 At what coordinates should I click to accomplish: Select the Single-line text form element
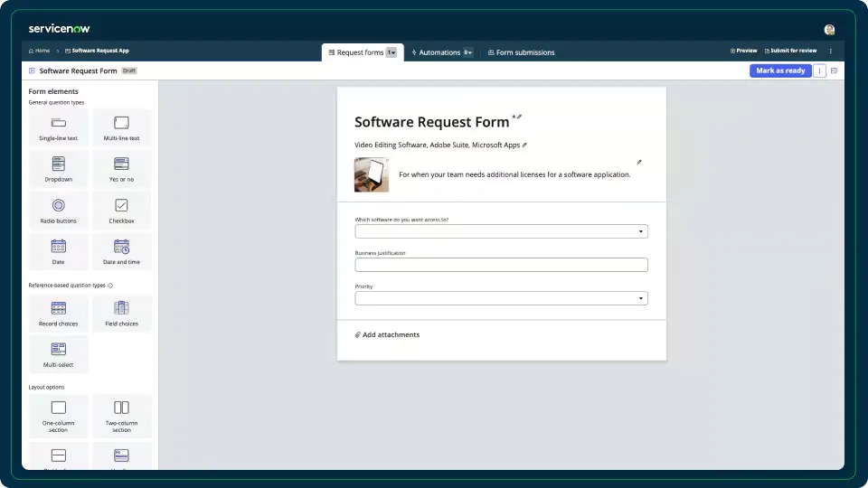pyautogui.click(x=58, y=127)
